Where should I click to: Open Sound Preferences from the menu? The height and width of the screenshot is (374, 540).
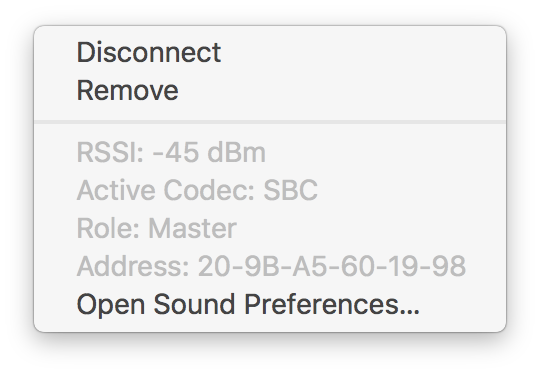pos(270,304)
